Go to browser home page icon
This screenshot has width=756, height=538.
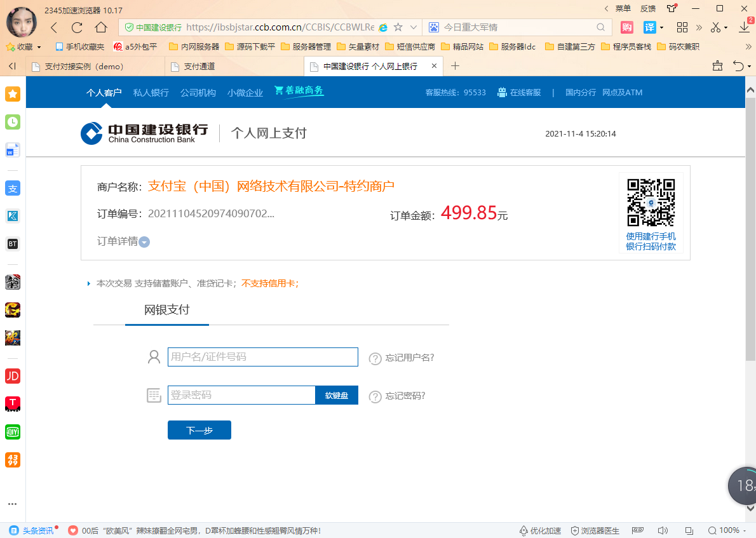(x=101, y=27)
